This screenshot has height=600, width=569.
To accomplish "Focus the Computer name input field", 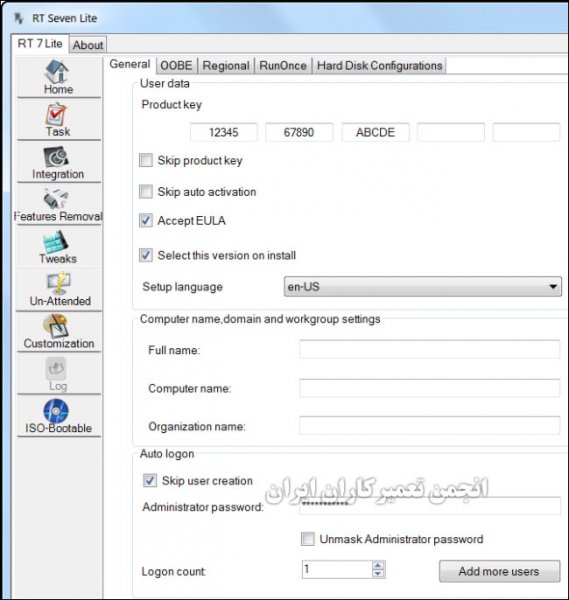I will coord(430,388).
